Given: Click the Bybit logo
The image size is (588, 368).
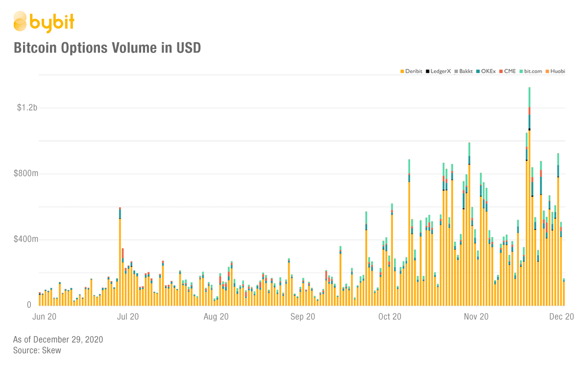Looking at the screenshot, I should click(x=44, y=22).
